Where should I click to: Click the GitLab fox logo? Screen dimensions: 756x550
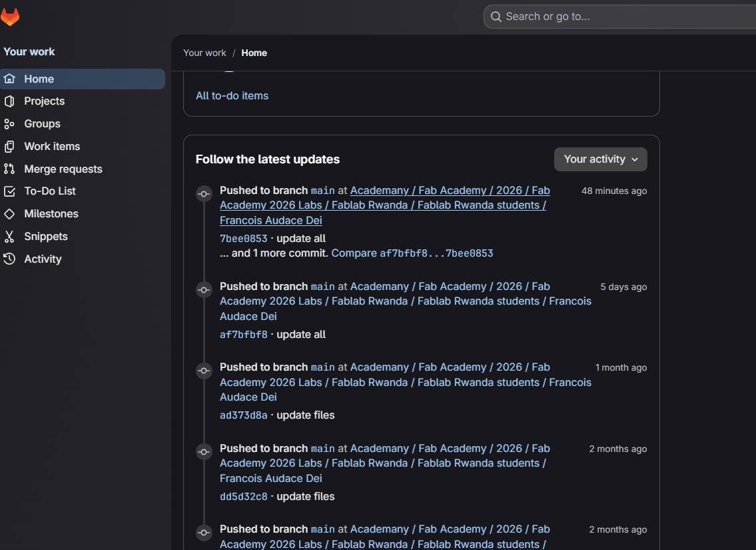9,17
